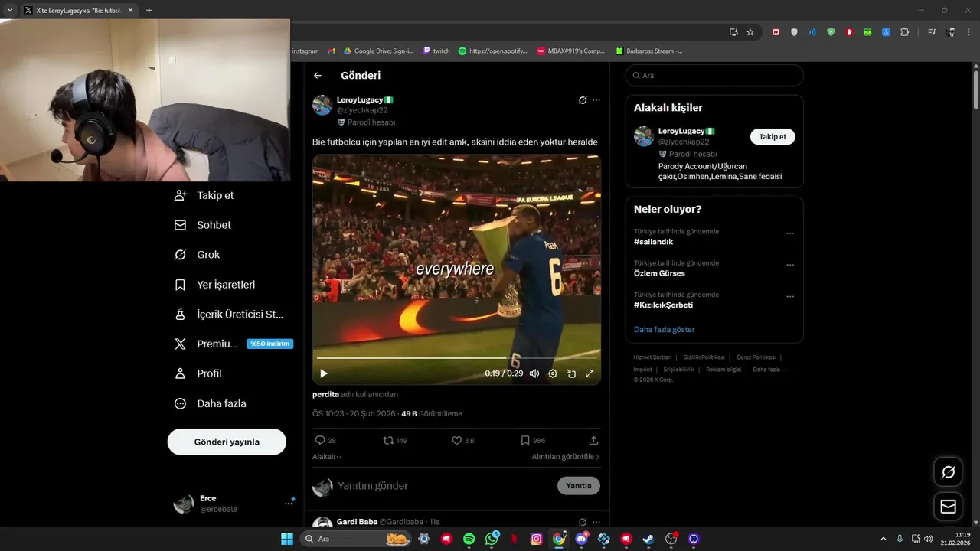Open Steam from the Windows taskbar
Image resolution: width=980 pixels, height=551 pixels.
click(648, 539)
